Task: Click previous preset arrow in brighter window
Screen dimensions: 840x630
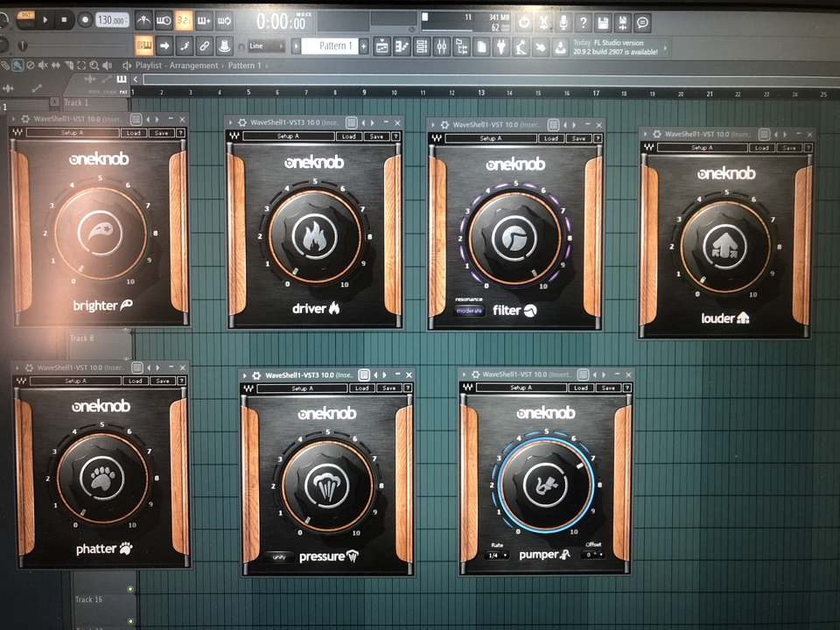Action: click(149, 119)
